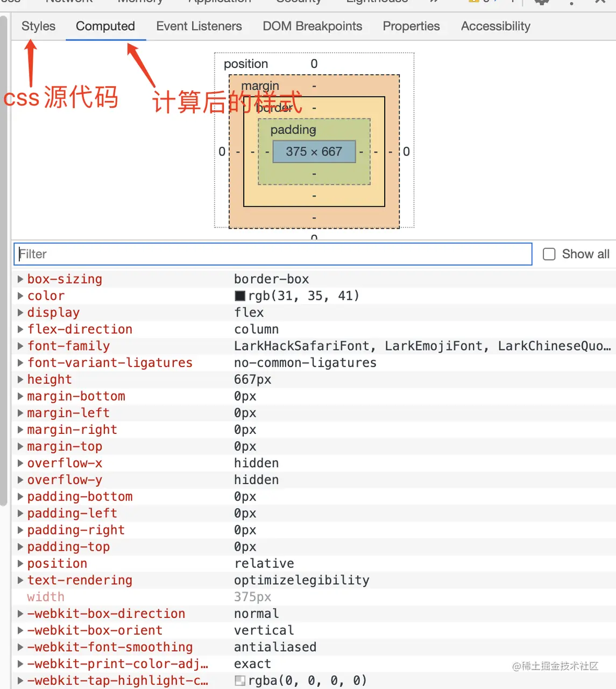The height and width of the screenshot is (689, 616).
Task: Expand the margin-left property arrow
Action: [20, 413]
